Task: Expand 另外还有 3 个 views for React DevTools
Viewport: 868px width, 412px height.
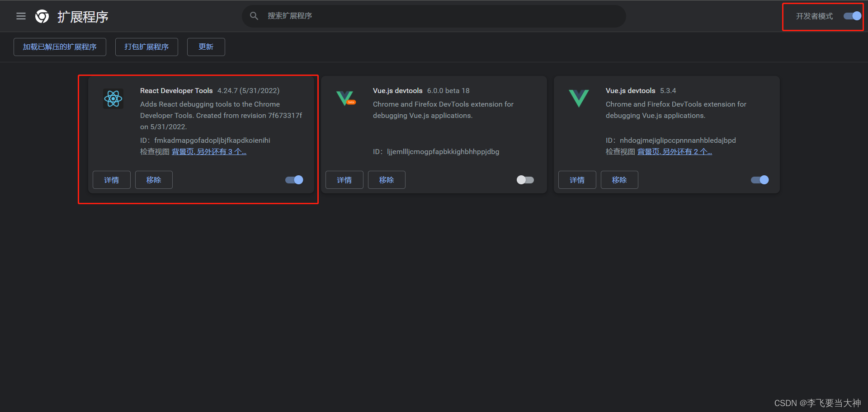Action: (x=221, y=151)
